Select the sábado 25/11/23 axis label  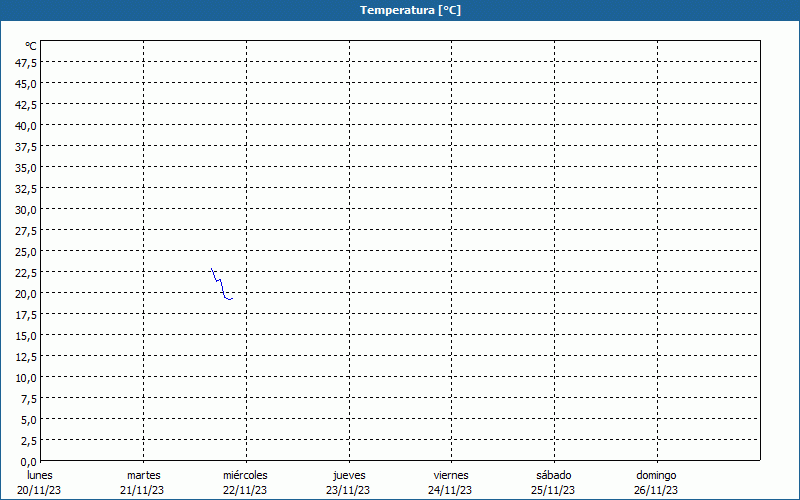(554, 483)
